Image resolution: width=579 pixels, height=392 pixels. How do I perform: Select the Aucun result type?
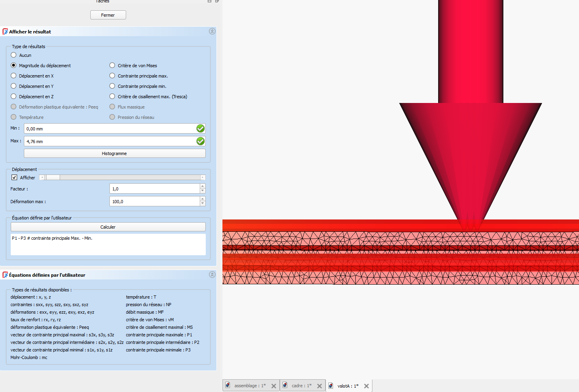[14, 55]
